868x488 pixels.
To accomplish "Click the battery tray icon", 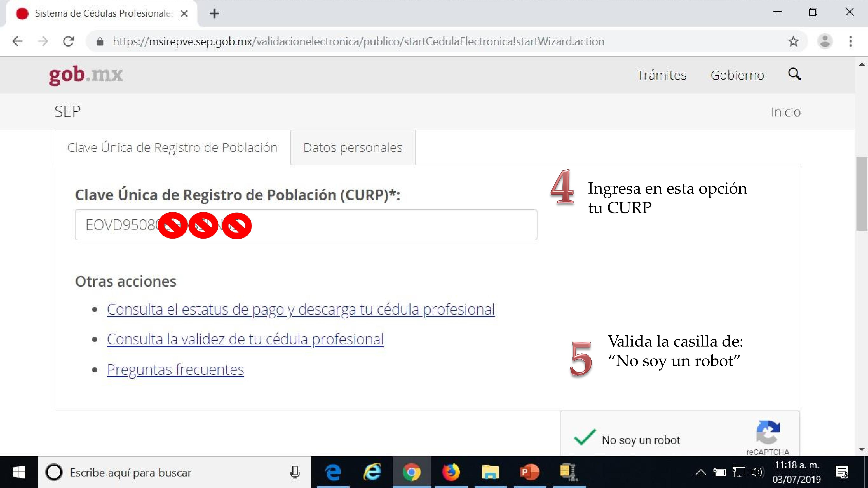I will pyautogui.click(x=719, y=472).
